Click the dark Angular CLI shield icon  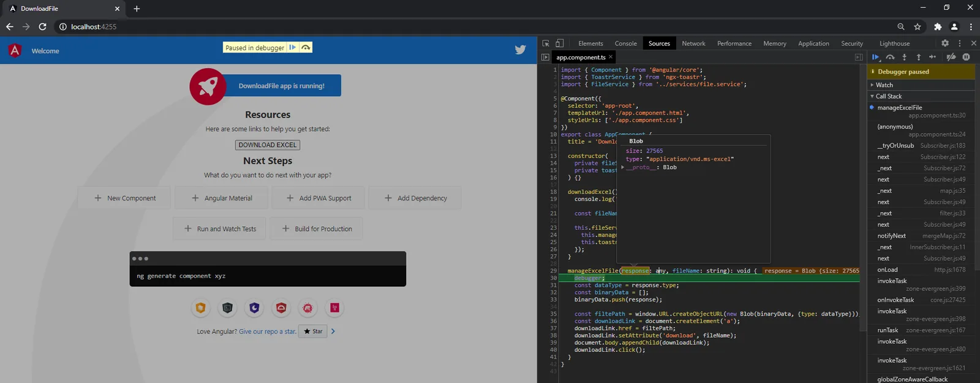click(x=227, y=308)
